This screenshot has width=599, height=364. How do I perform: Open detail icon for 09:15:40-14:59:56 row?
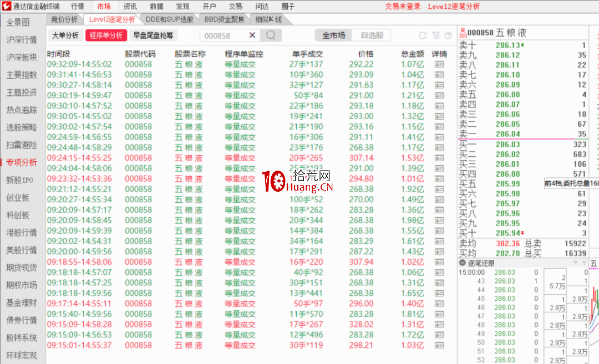439,314
